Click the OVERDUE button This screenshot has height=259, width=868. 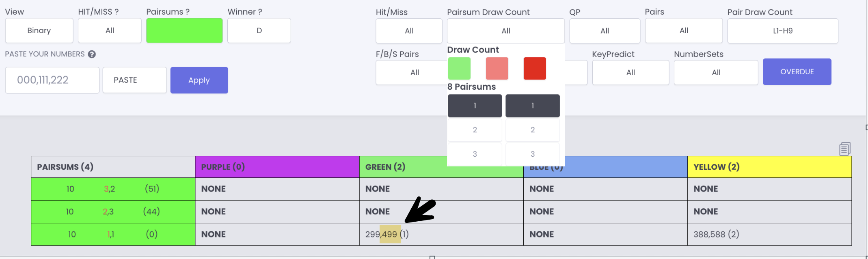click(x=797, y=72)
